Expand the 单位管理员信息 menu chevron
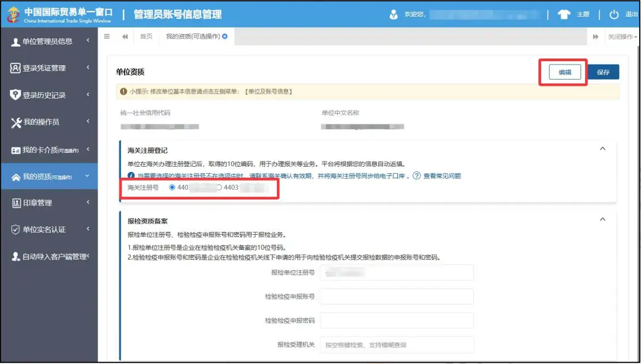This screenshot has height=364, width=641. pos(88,40)
